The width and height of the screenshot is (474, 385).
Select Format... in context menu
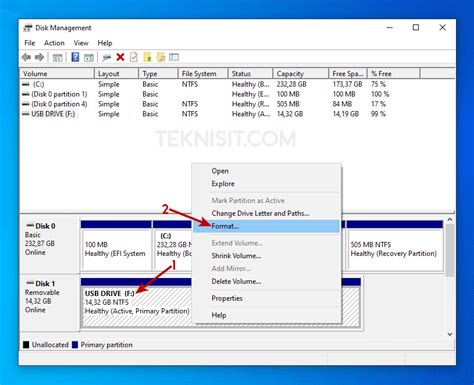pyautogui.click(x=266, y=226)
